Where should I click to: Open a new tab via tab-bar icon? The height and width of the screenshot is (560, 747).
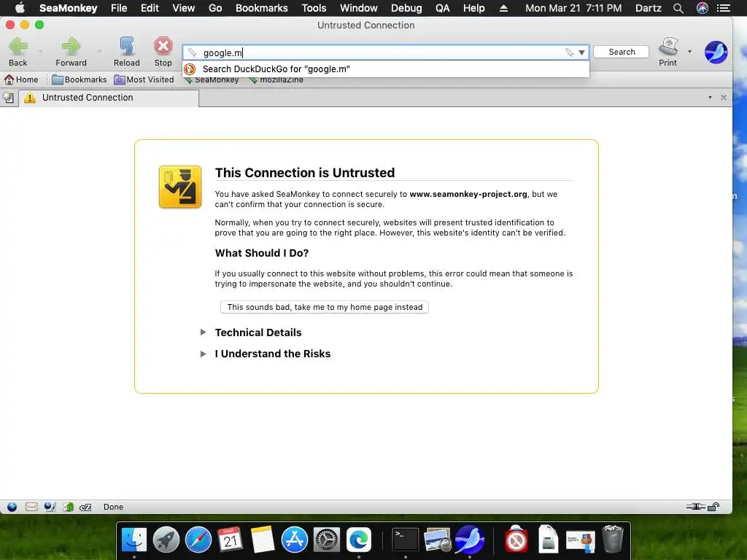(x=8, y=98)
